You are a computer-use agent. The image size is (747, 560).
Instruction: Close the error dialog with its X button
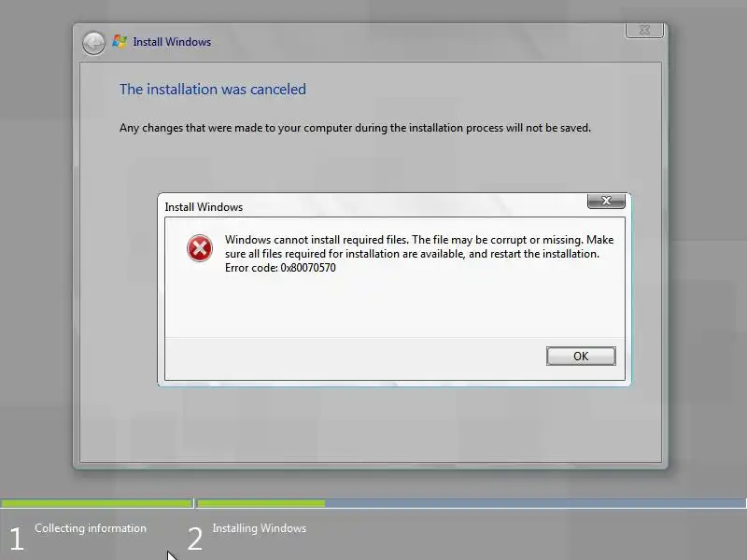[606, 201]
